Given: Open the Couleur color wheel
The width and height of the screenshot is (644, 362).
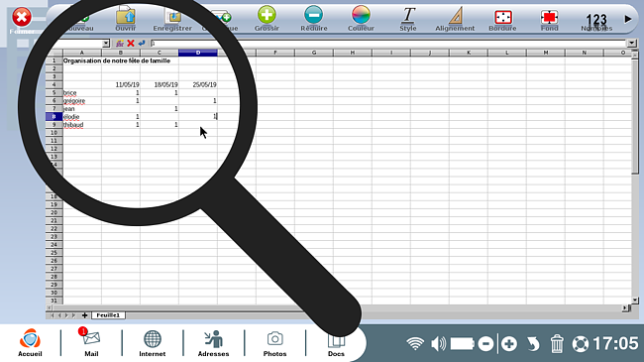Looking at the screenshot, I should (x=361, y=18).
